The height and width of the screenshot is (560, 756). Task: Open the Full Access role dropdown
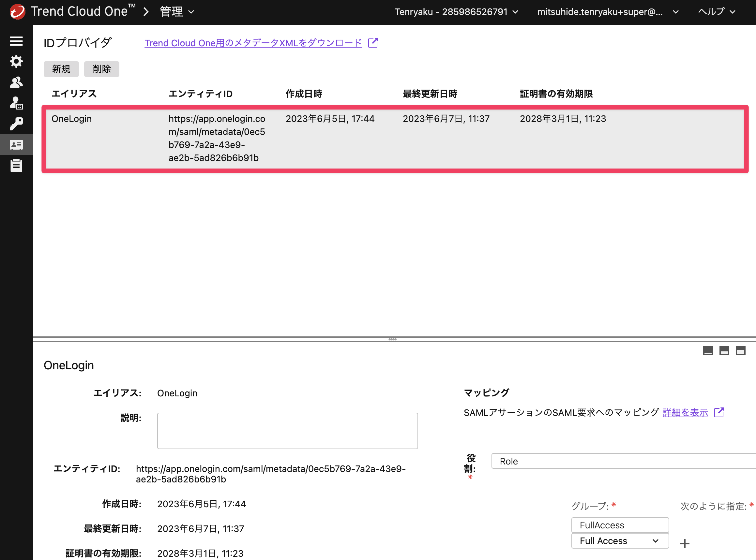(620, 541)
